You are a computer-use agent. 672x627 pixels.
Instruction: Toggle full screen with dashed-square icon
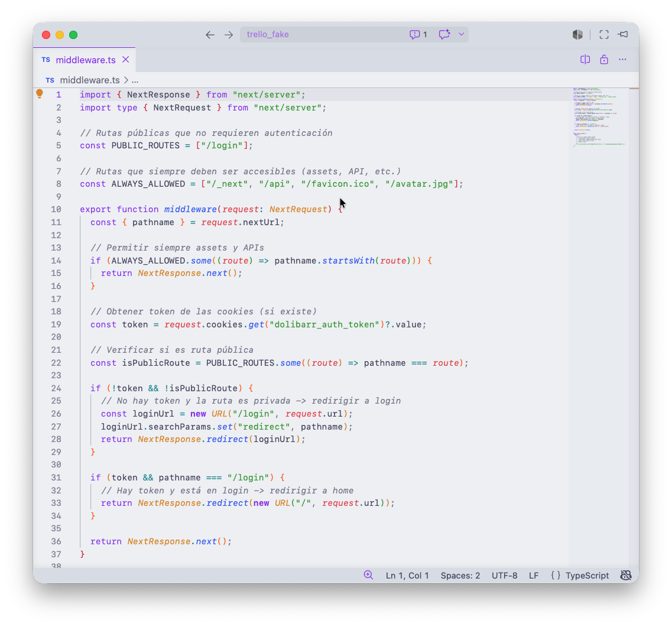coord(604,35)
